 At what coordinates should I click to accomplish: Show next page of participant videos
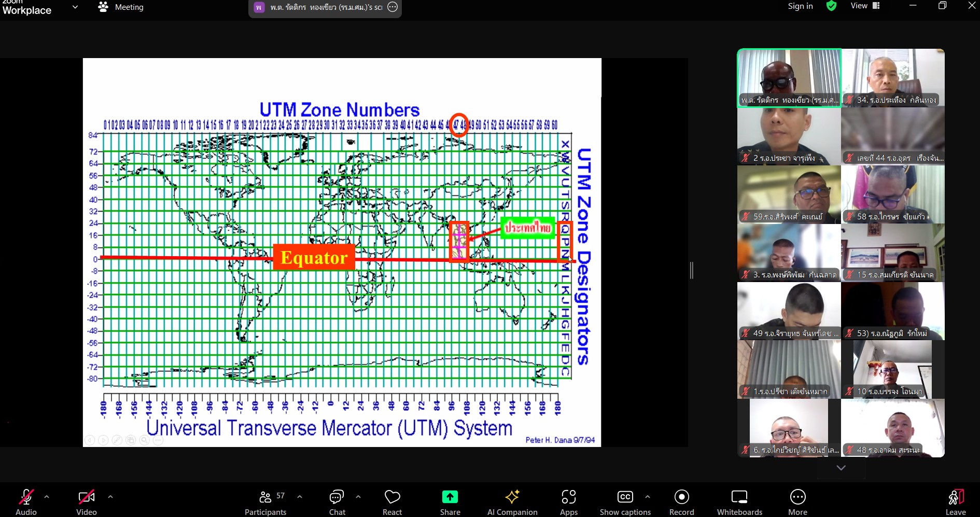point(841,468)
